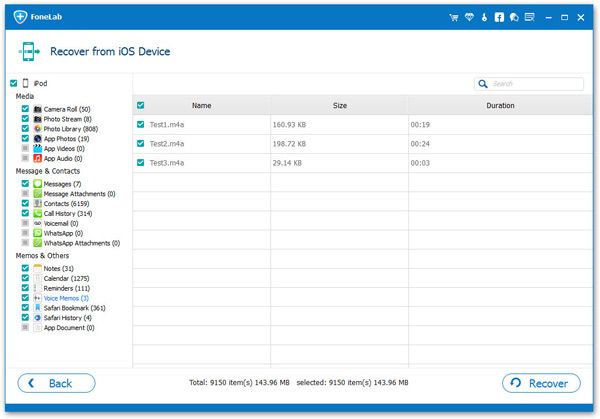The height and width of the screenshot is (419, 600).
Task: Select the Test2.m4a file name
Action: click(x=167, y=144)
